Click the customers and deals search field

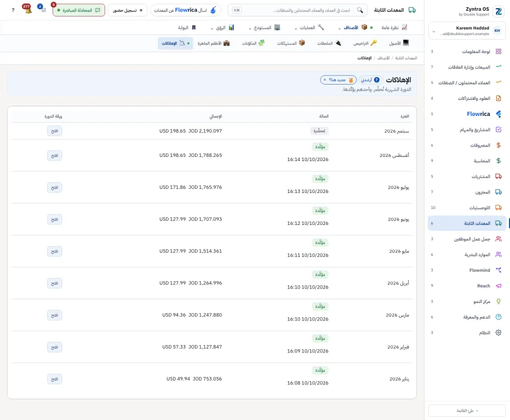[297, 10]
